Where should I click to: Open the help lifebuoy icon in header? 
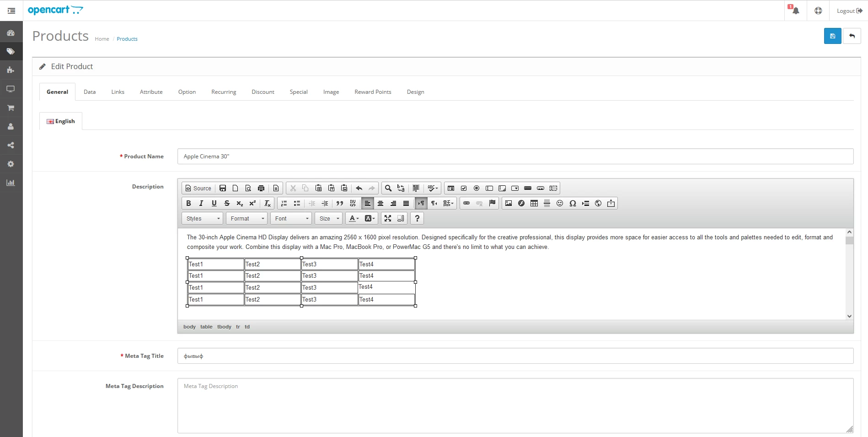(x=818, y=11)
